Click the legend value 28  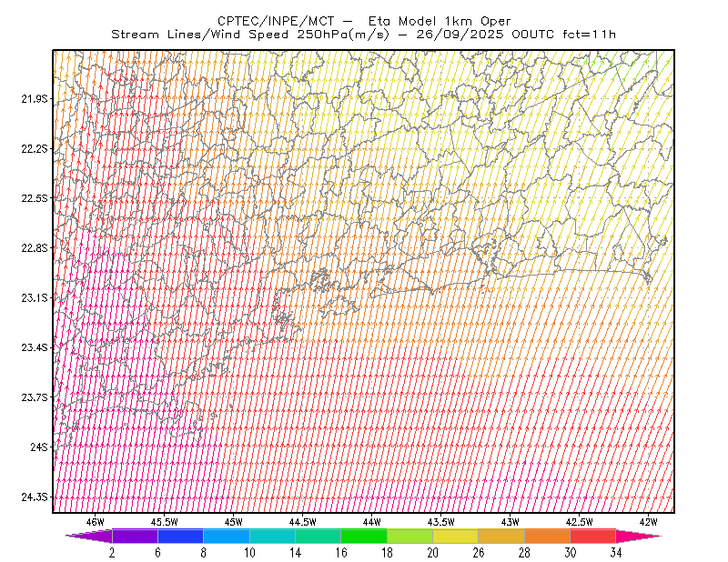pyautogui.click(x=525, y=553)
